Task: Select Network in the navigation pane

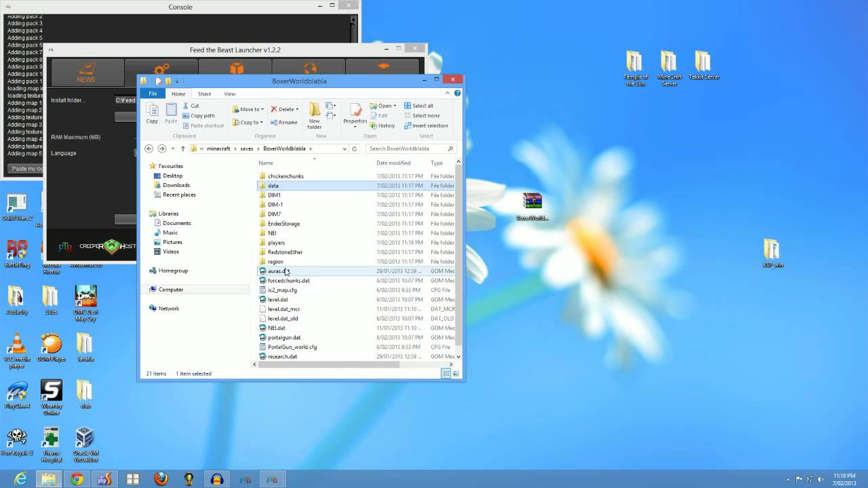Action: pyautogui.click(x=169, y=308)
